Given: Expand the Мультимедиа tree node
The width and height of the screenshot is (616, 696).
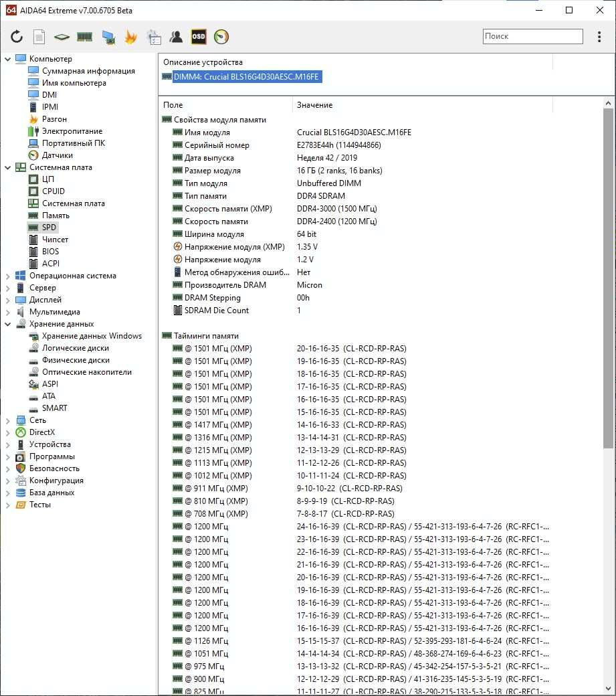Looking at the screenshot, I should tap(7, 312).
